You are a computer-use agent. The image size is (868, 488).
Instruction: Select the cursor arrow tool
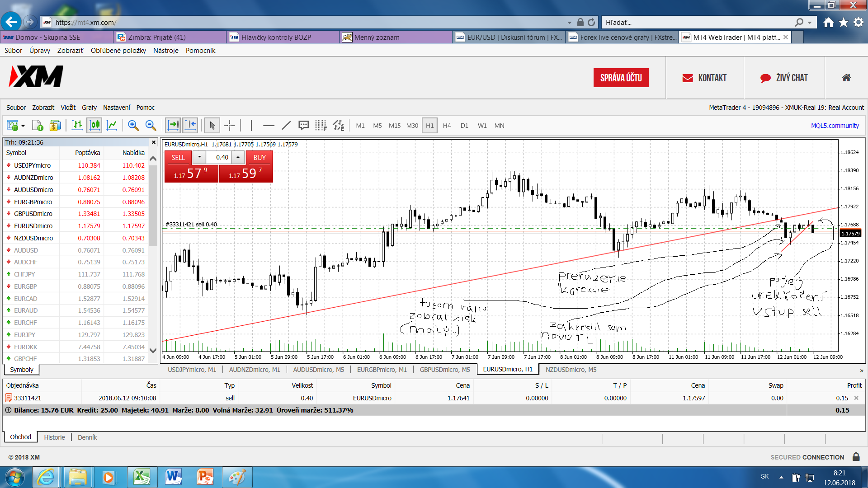point(212,126)
